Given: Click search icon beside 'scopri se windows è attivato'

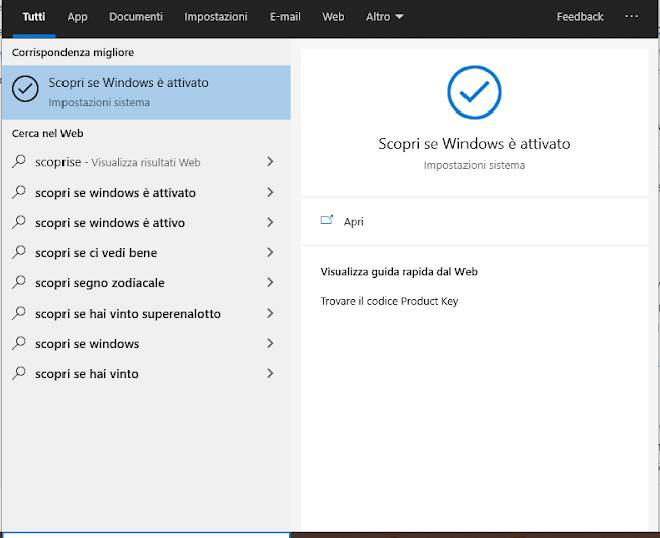Looking at the screenshot, I should [x=19, y=192].
